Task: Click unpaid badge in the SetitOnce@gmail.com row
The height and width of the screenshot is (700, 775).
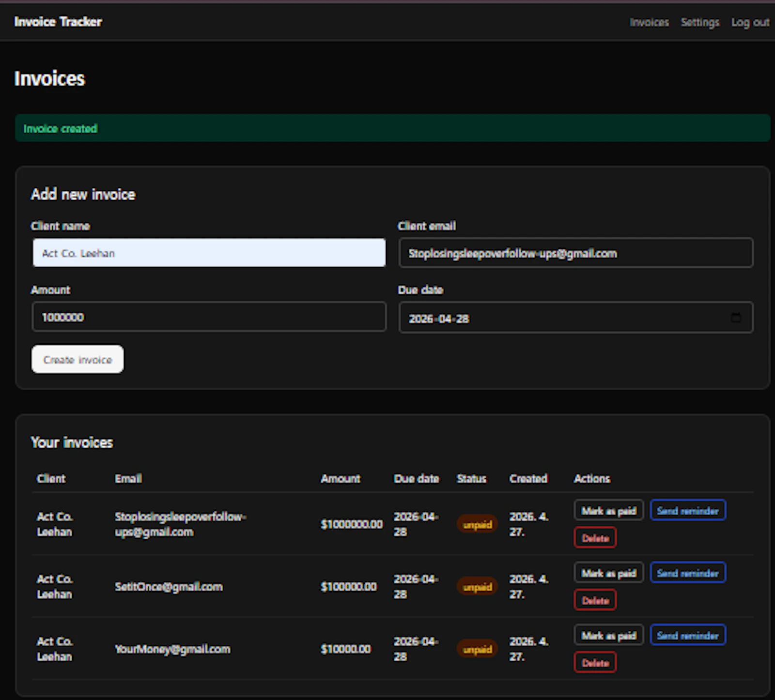Action: pos(477,587)
